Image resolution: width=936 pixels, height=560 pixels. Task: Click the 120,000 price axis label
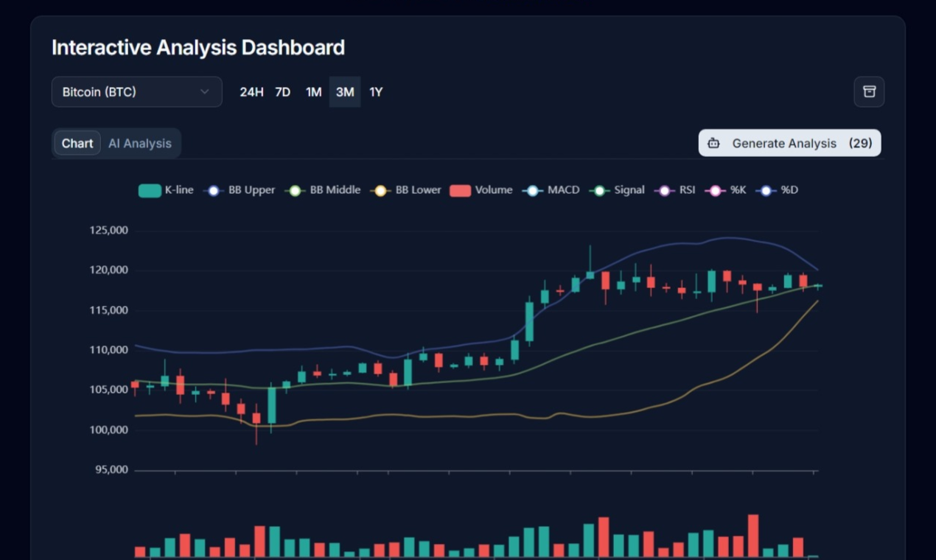pyautogui.click(x=109, y=270)
